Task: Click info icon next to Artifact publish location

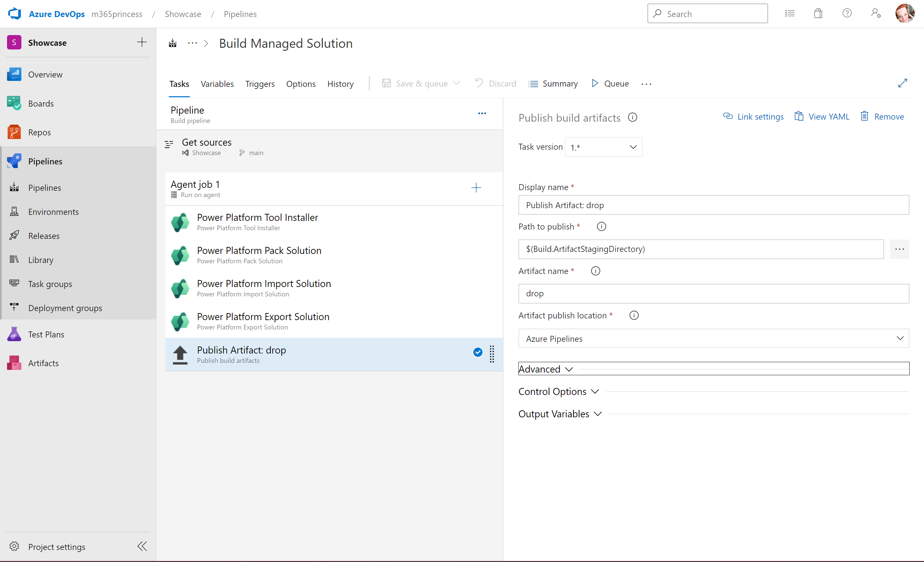Action: pyautogui.click(x=634, y=315)
